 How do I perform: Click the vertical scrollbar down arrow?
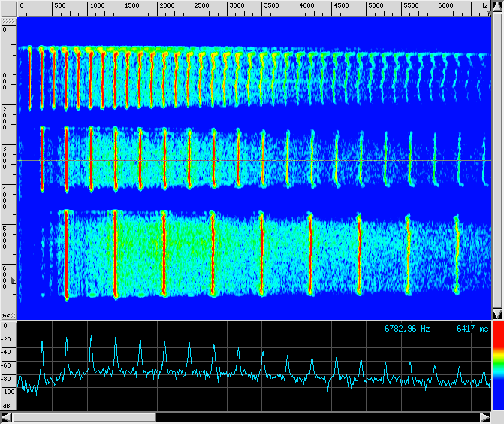(497, 313)
